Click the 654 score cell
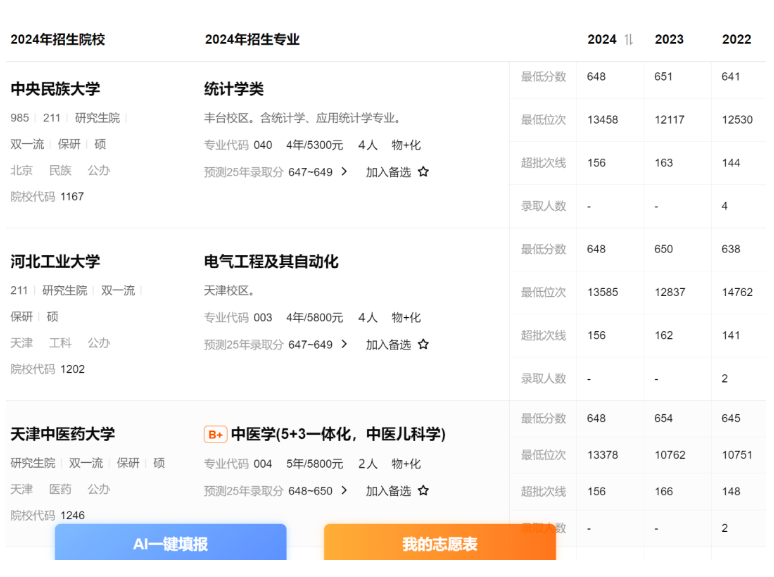774x577 pixels. click(663, 419)
